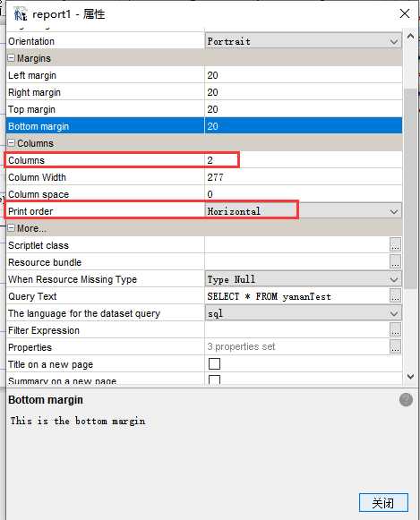Click the Bottom margin value field
420x520 pixels.
click(x=304, y=126)
